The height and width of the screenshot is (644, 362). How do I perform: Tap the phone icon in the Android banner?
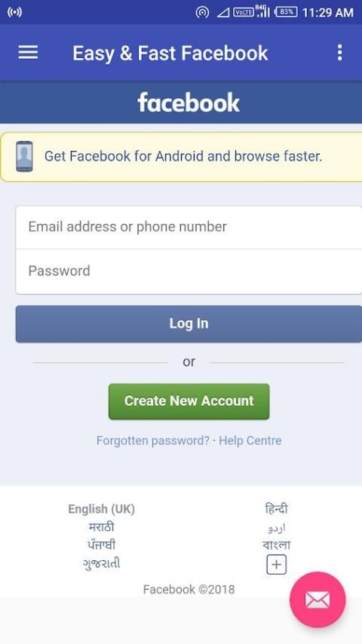(x=24, y=157)
